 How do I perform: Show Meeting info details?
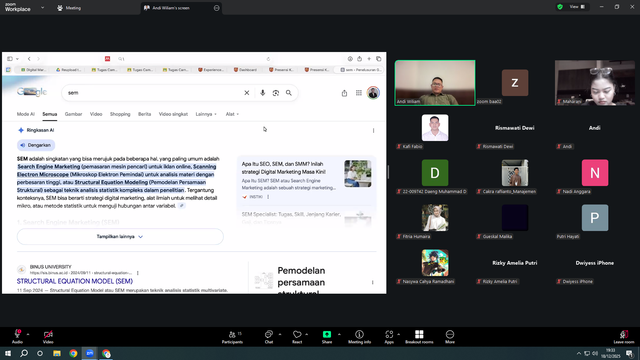click(360, 337)
